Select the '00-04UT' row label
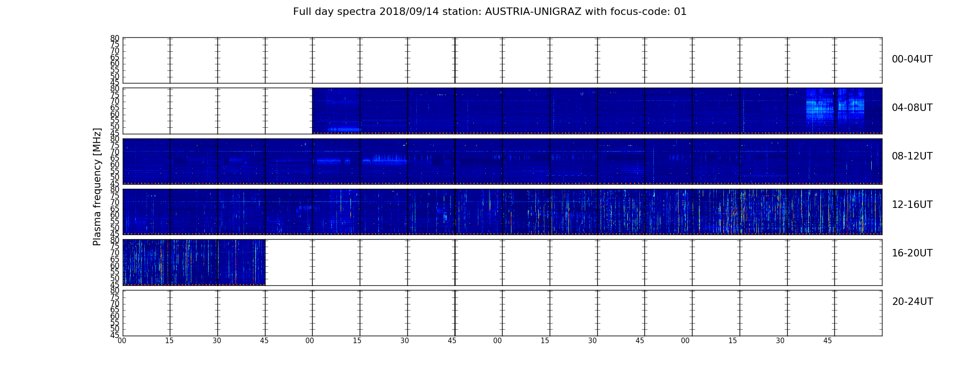980x373 pixels. pyautogui.click(x=912, y=59)
